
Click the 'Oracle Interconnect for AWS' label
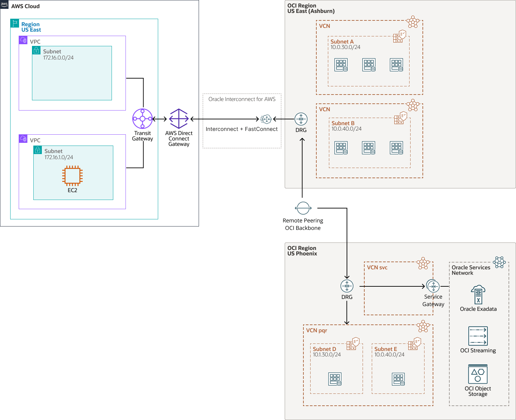coord(242,99)
